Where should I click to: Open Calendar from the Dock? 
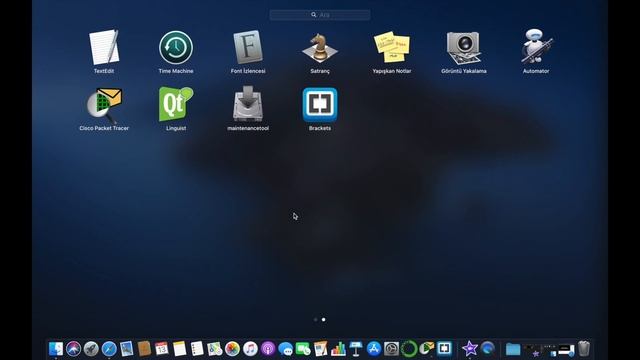(x=162, y=349)
